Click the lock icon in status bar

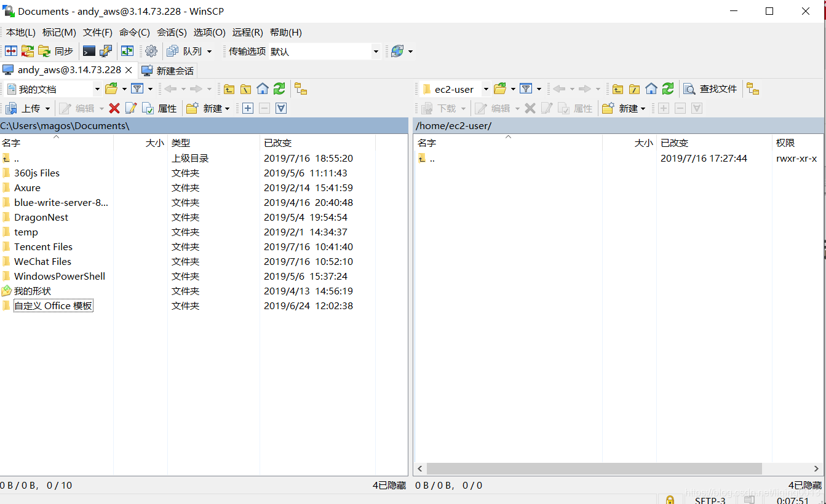(x=670, y=500)
